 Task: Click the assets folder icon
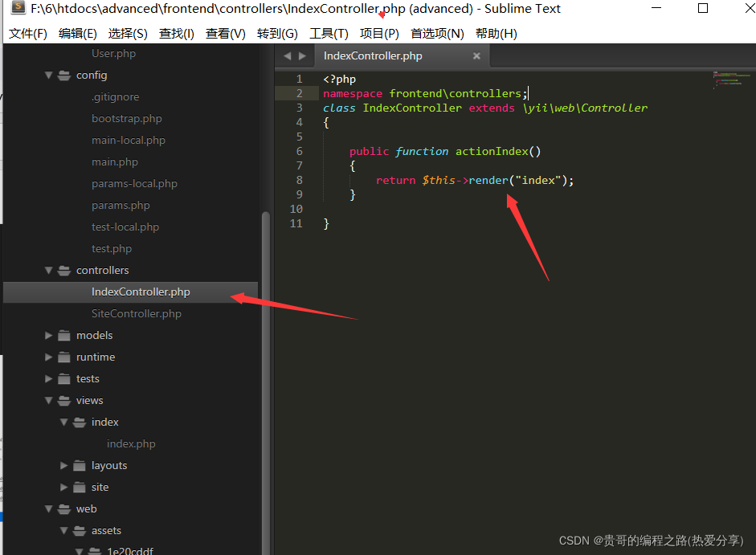coord(80,531)
